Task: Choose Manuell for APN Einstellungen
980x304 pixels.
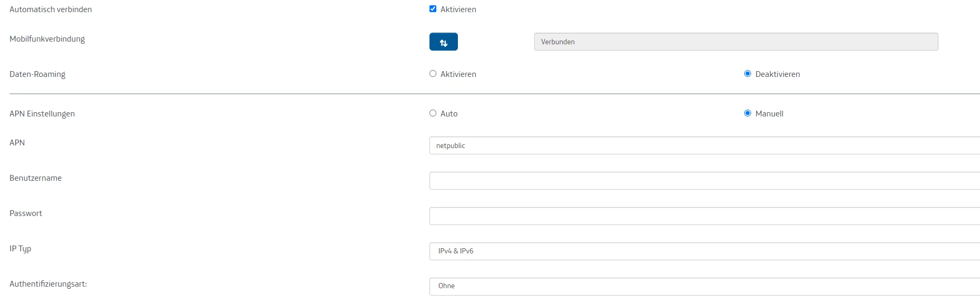Action: pos(747,113)
